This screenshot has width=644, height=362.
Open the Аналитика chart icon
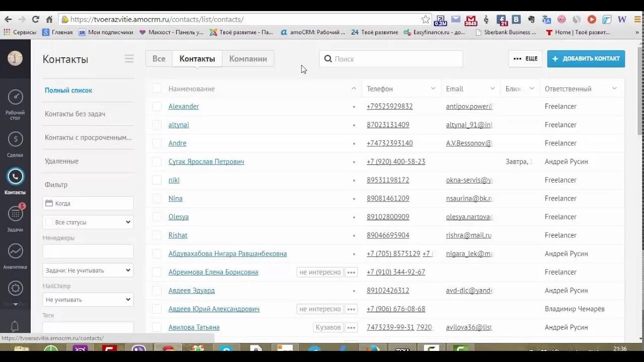coord(15,251)
